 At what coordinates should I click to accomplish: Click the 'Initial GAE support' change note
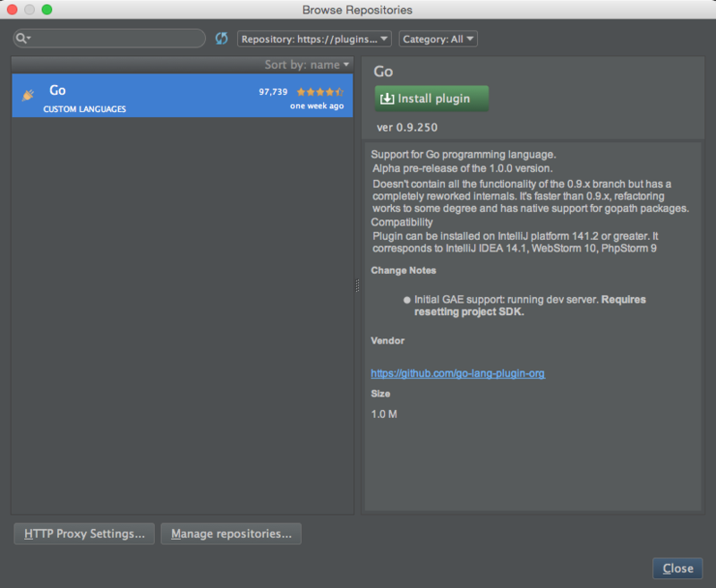click(x=530, y=305)
